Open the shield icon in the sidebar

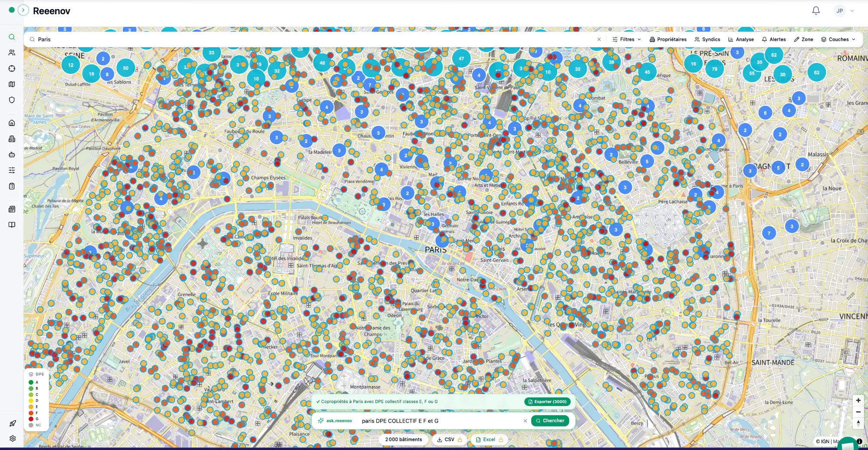[12, 100]
